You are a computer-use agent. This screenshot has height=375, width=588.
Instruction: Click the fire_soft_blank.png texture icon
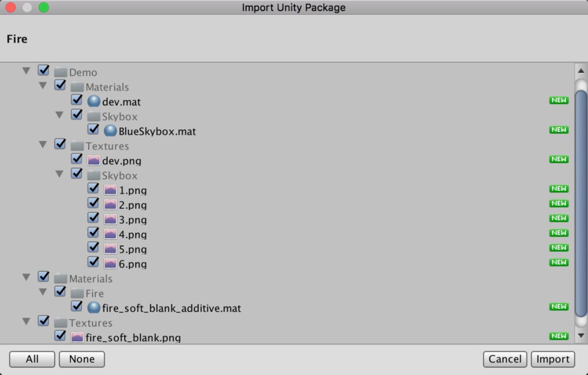tap(77, 337)
